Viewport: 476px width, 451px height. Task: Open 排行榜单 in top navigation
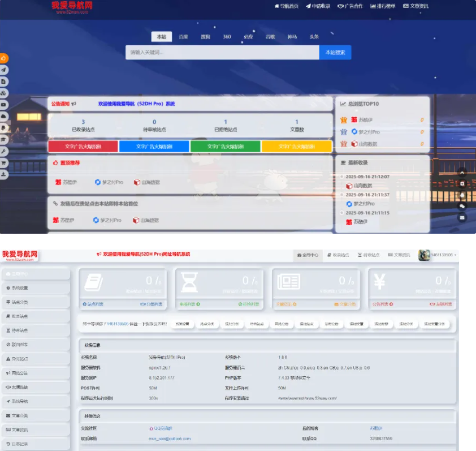click(x=382, y=6)
